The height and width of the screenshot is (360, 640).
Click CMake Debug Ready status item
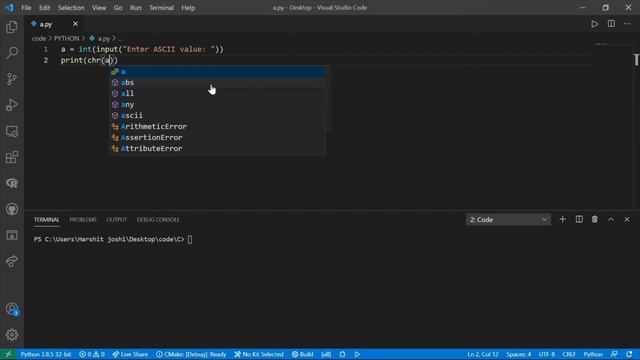(x=191, y=354)
